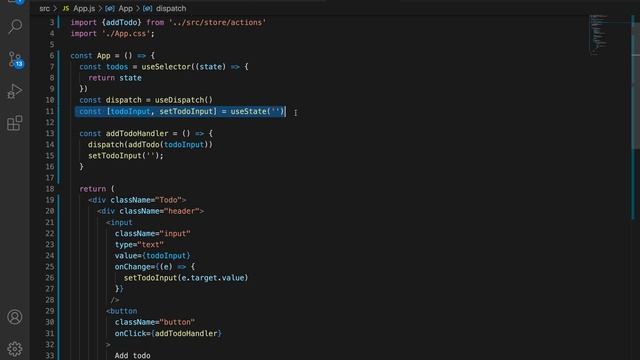Click line number 21 in gutter
The height and width of the screenshot is (360, 640).
pos(50,222)
